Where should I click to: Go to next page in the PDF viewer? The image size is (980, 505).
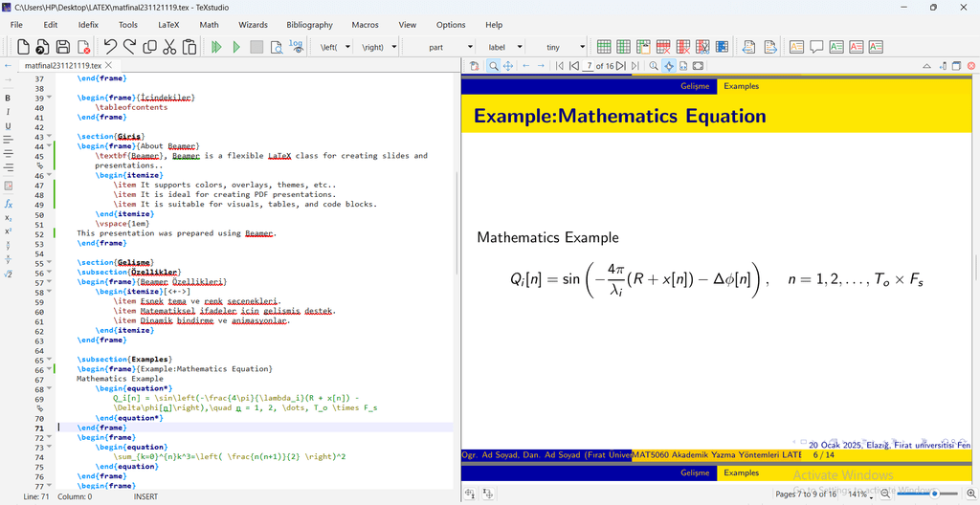(x=620, y=66)
